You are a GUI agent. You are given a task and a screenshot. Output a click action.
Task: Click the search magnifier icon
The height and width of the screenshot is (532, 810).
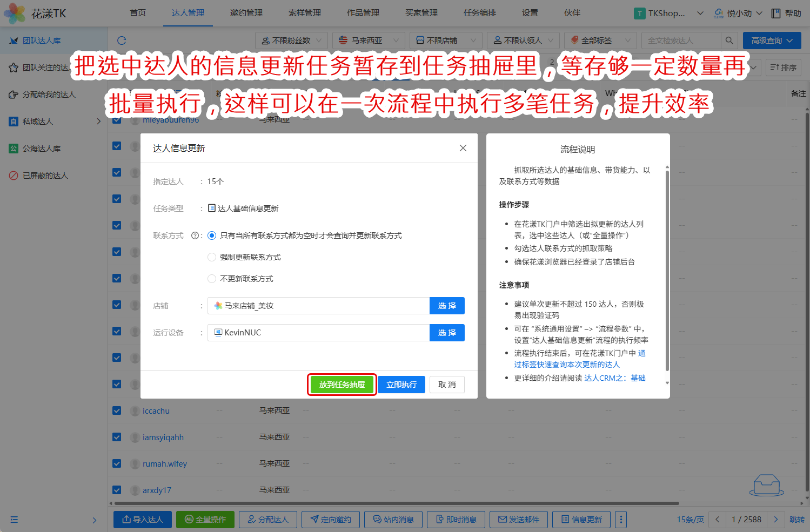[x=729, y=41]
